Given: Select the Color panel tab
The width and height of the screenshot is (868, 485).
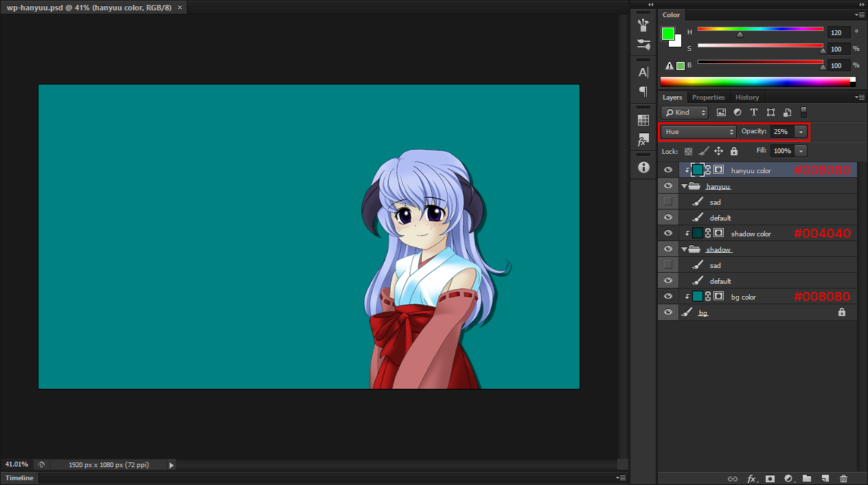Looking at the screenshot, I should [x=672, y=14].
